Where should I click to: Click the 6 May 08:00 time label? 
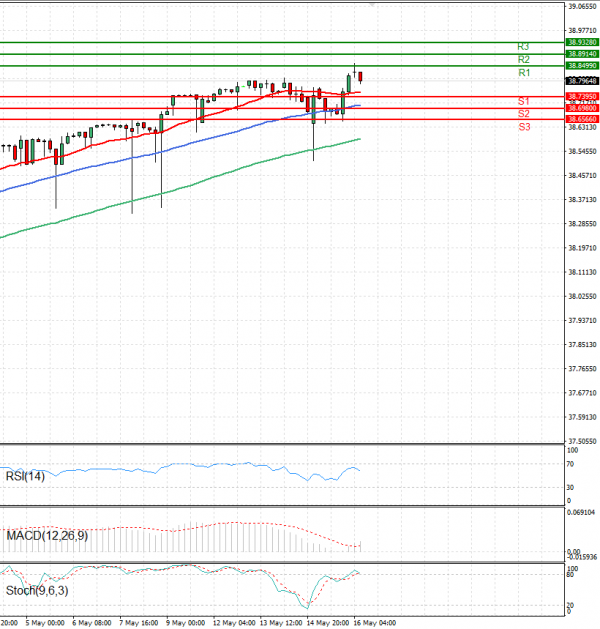[x=92, y=623]
